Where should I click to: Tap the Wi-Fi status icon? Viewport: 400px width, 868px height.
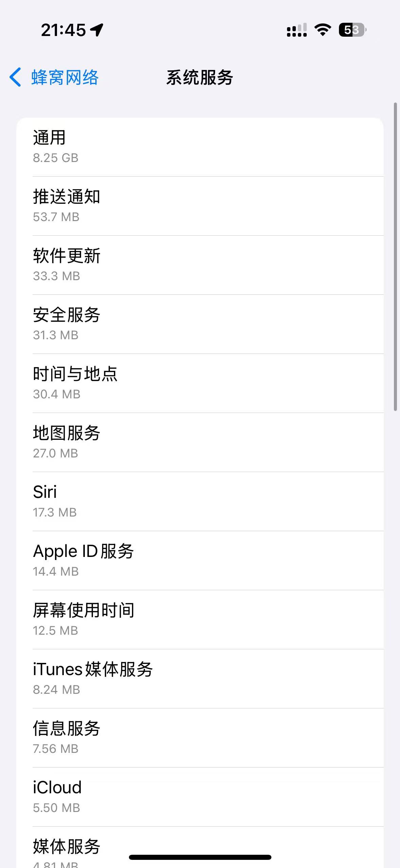(323, 30)
